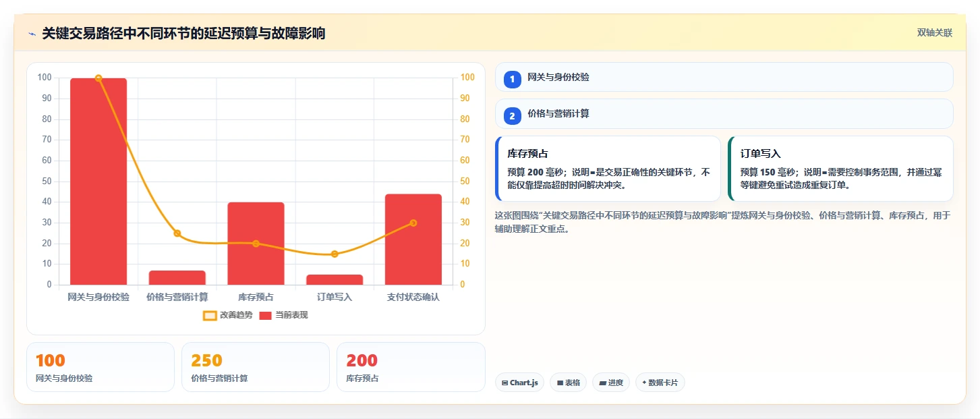This screenshot has height=419, width=980.
Task: Select the 250 价格与营销计算 stat card
Action: point(256,367)
